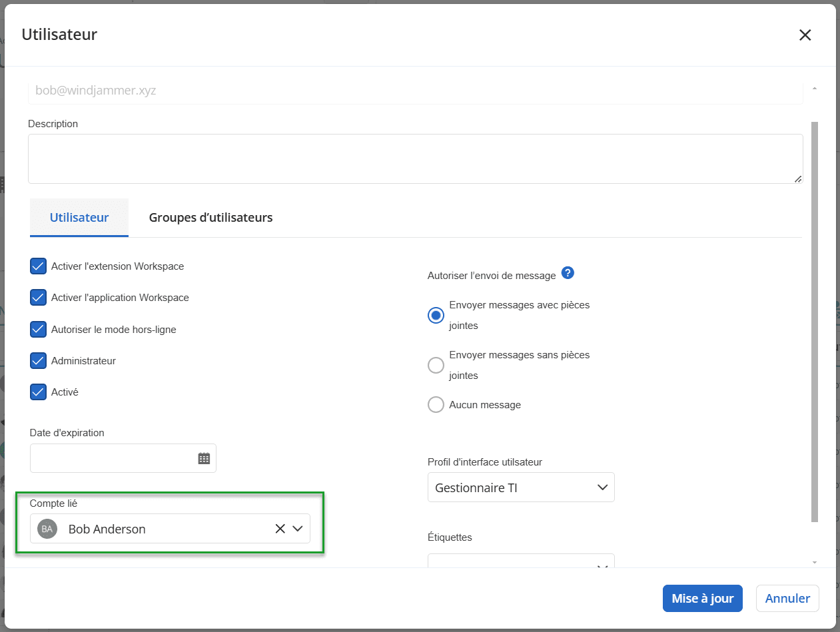Switch to Groupes d'utilisateurs tab

tap(210, 218)
